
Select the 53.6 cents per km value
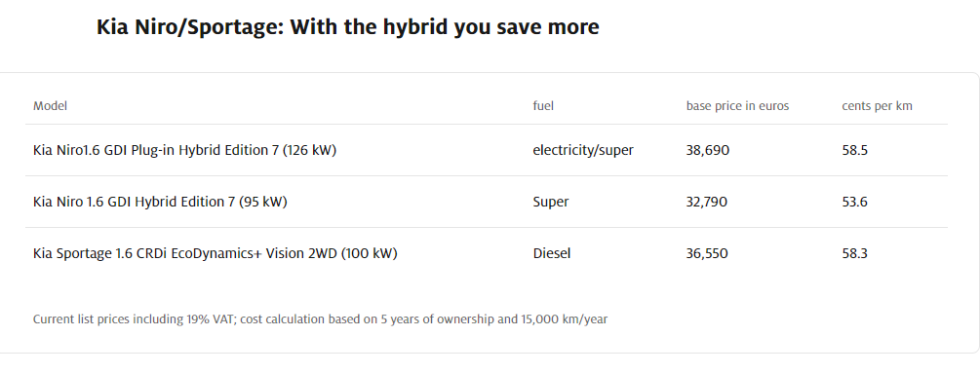tap(854, 202)
